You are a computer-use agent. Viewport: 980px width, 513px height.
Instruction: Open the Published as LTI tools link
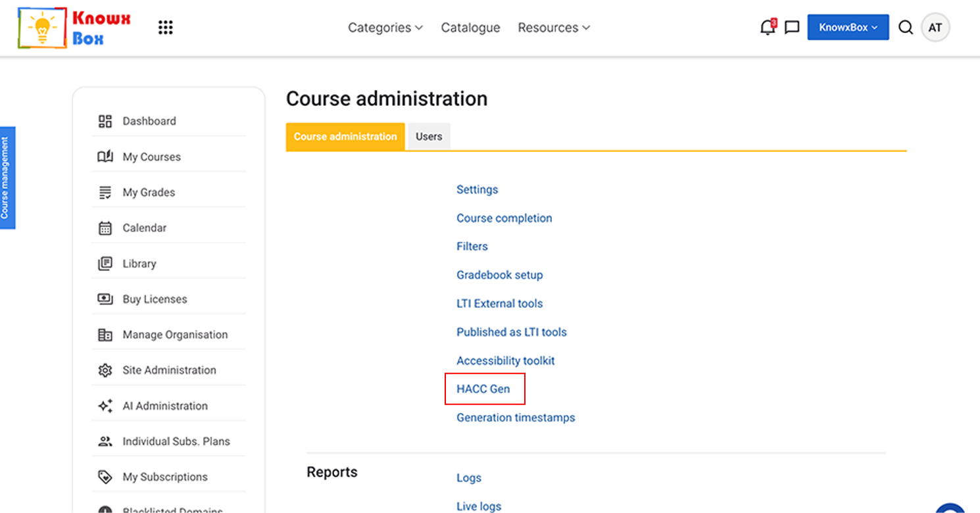(x=512, y=332)
